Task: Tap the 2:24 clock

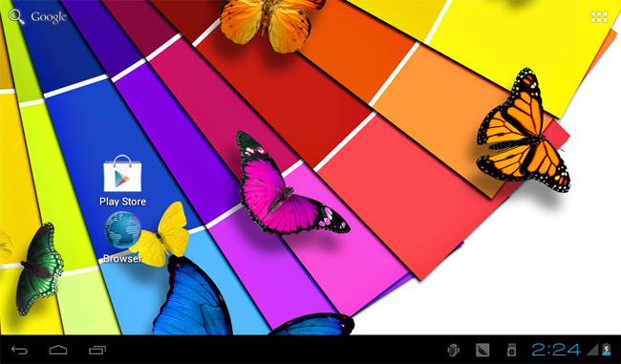Action: [556, 350]
